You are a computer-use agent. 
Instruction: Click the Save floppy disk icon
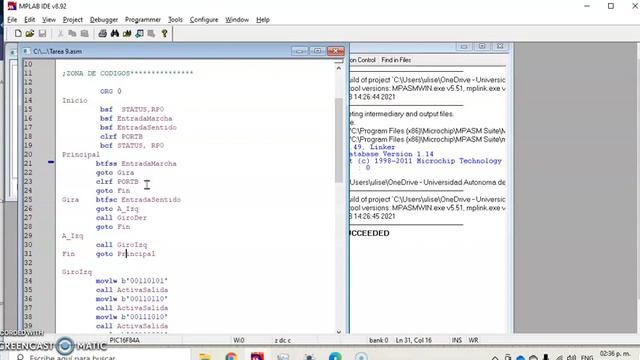click(x=42, y=33)
